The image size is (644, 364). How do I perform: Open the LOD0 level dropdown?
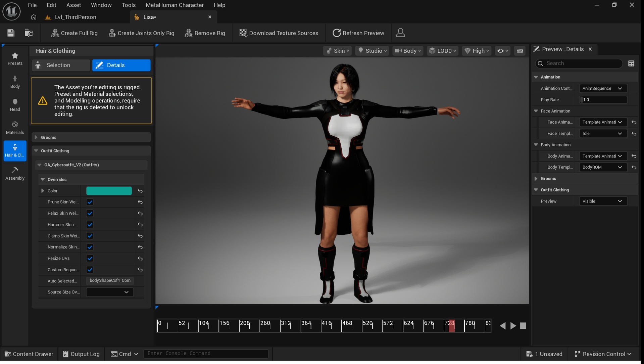pyautogui.click(x=443, y=51)
